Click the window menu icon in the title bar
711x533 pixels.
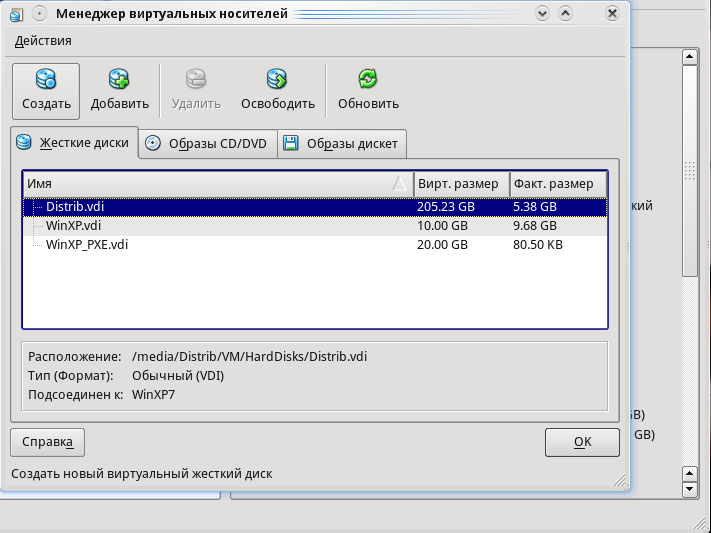click(x=16, y=14)
